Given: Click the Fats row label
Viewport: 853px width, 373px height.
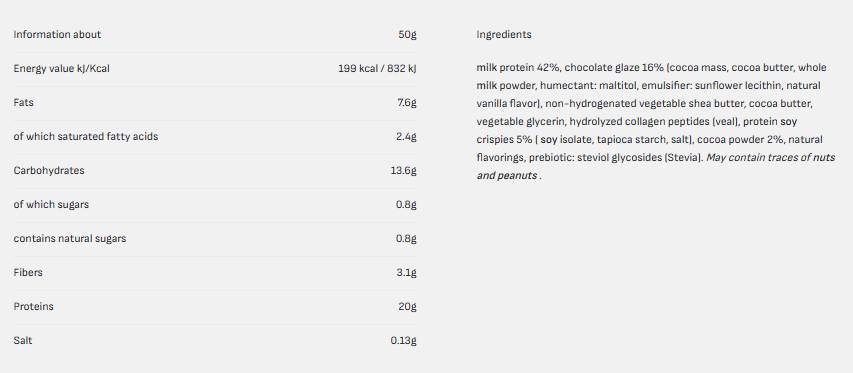Looking at the screenshot, I should click(x=23, y=102).
